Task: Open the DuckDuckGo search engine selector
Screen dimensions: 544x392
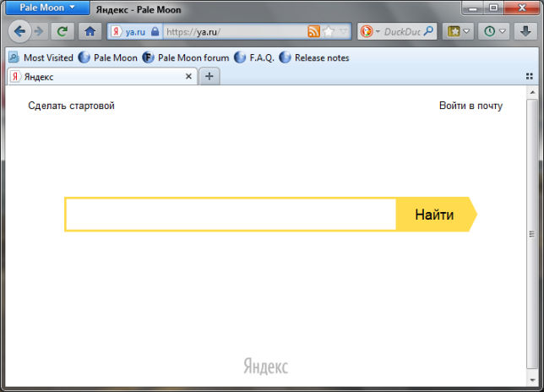Action: [x=370, y=31]
